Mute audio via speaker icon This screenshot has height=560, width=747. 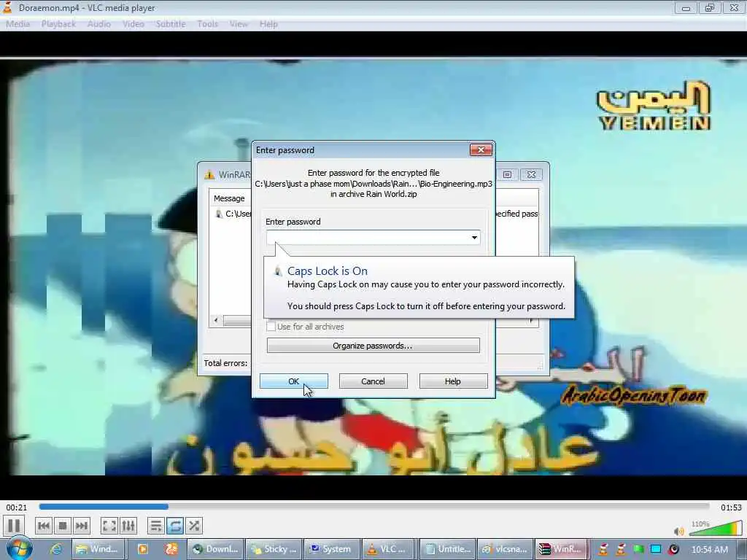click(679, 531)
